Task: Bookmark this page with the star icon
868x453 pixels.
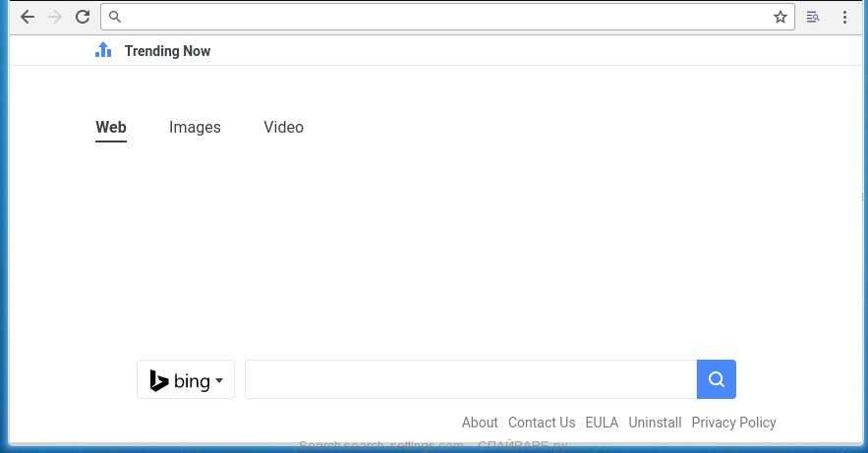Action: click(x=781, y=17)
